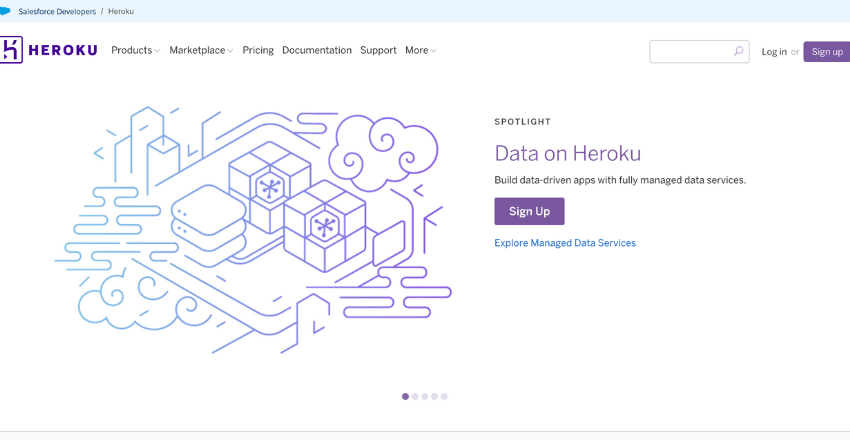Click the Salesforce cloud logo icon
Screen dimensions: 850x440
5,11
